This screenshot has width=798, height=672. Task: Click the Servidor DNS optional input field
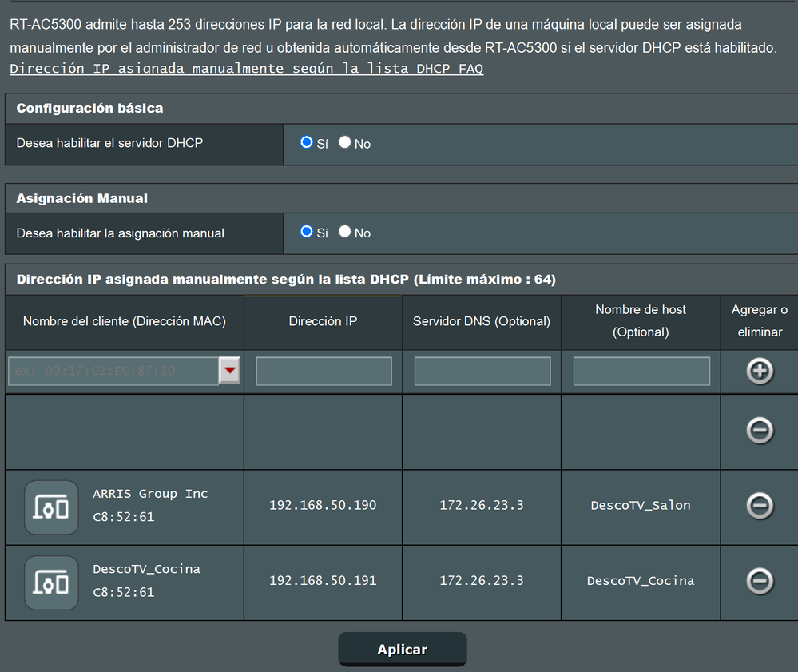(x=481, y=371)
